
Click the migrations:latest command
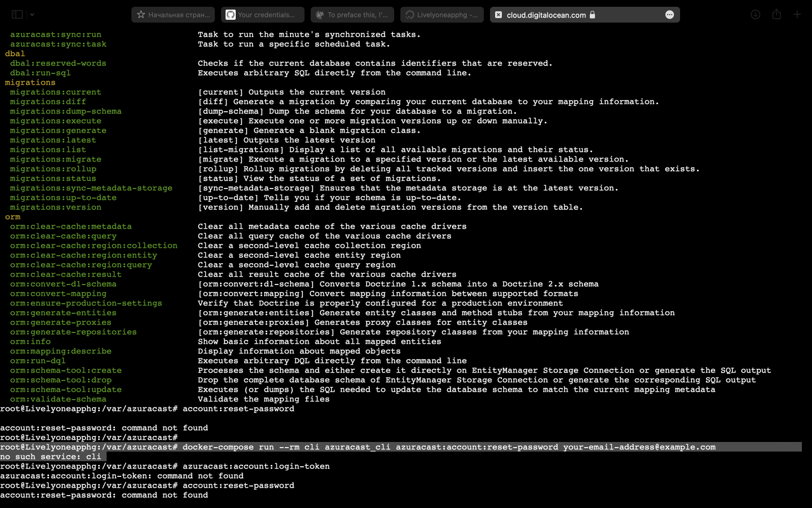(x=53, y=140)
